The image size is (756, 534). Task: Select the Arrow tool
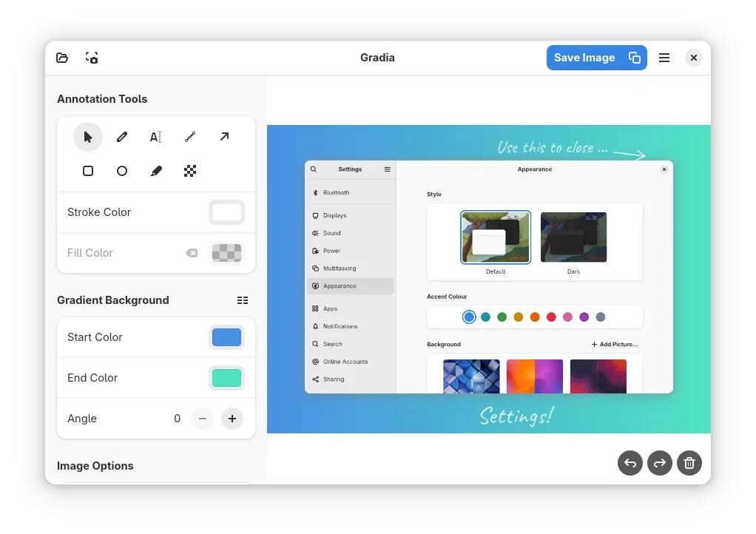point(224,137)
